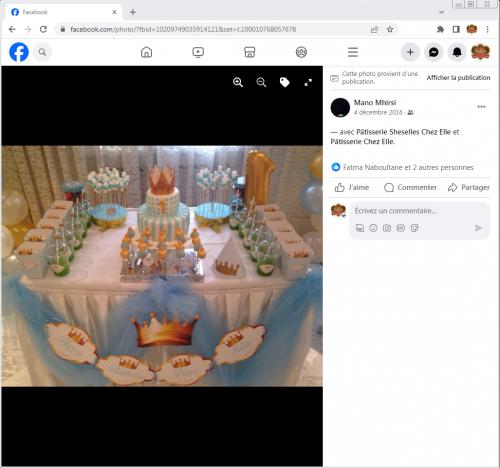This screenshot has height=468, width=500.
Task: Toggle the Chrome side panel
Action: tap(456, 29)
